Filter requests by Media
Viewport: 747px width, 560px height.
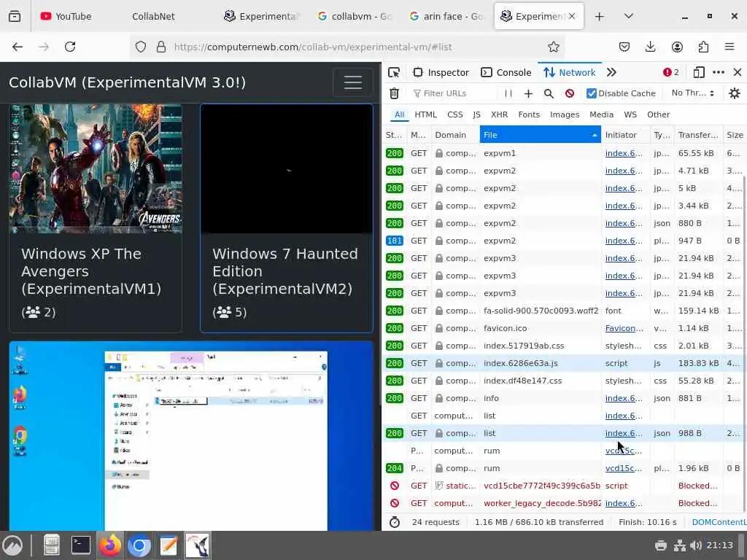coord(601,114)
